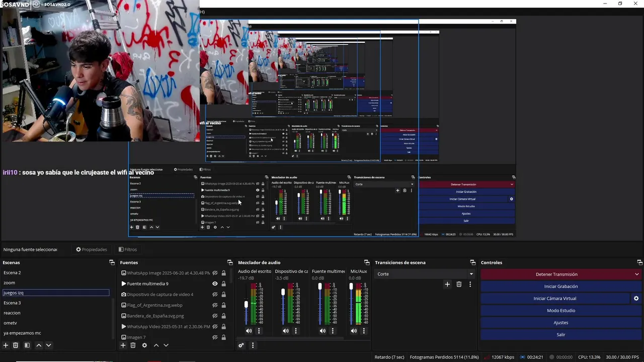644x362 pixels.
Task: Move scene down with arrow in Escenas
Action: pos(48,345)
